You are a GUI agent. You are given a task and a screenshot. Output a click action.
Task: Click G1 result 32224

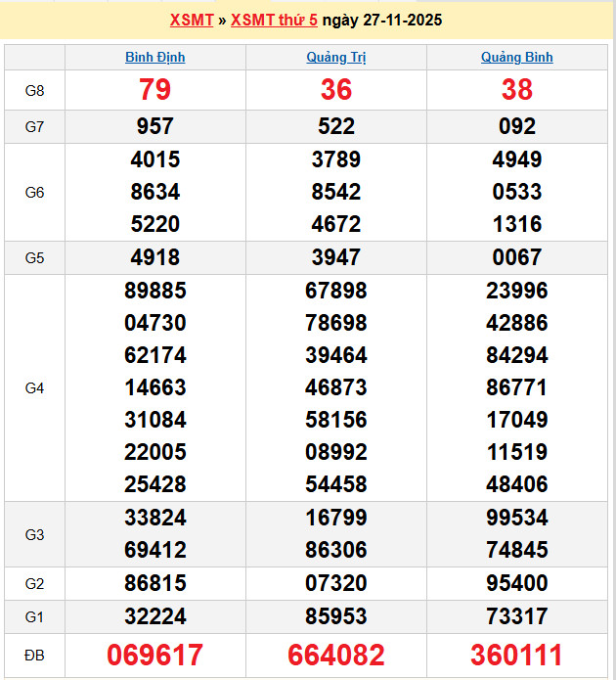pyautogui.click(x=154, y=616)
